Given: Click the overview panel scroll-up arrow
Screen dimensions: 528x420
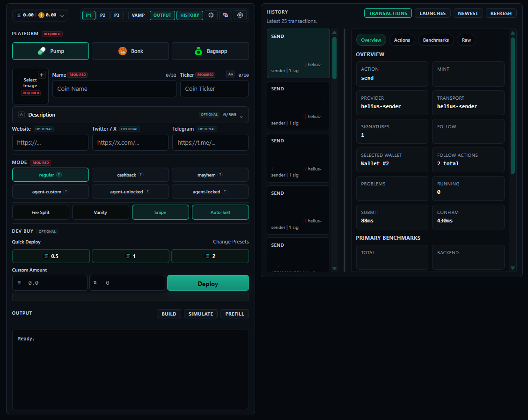Looking at the screenshot, I should click(x=513, y=33).
